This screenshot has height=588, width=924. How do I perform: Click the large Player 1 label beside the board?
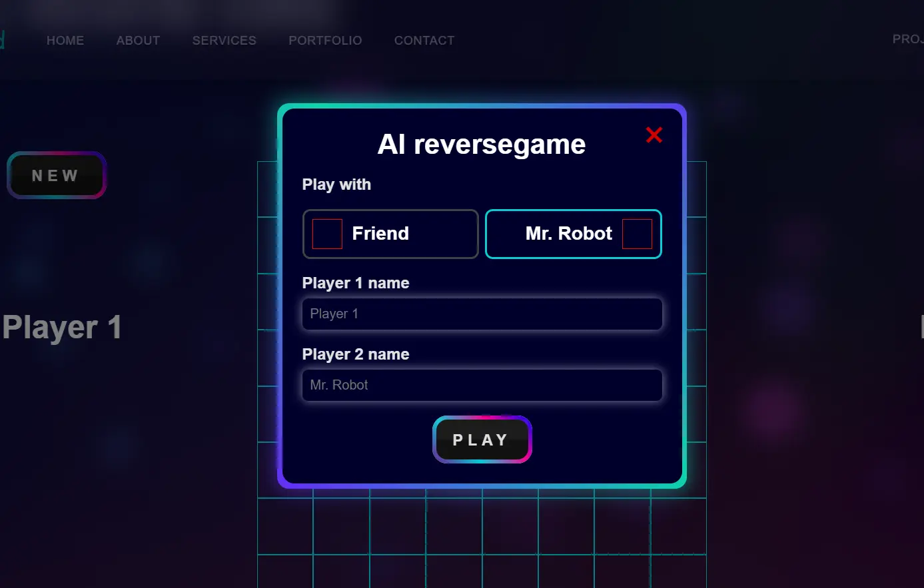pos(61,328)
